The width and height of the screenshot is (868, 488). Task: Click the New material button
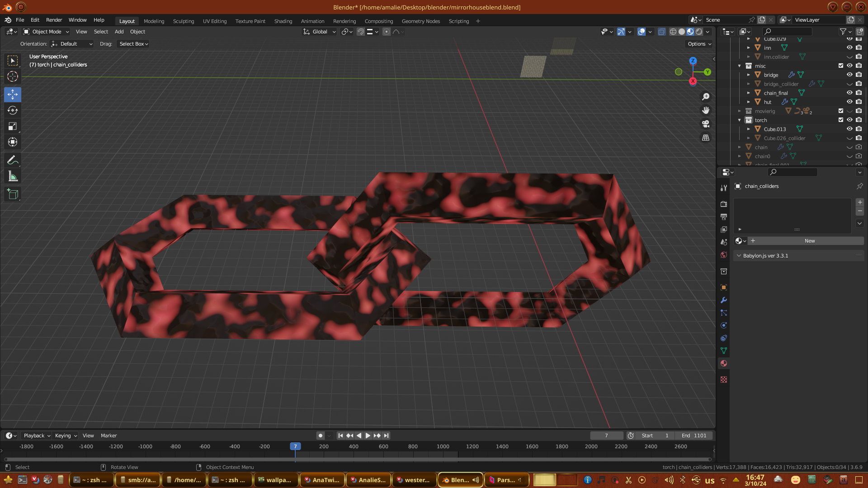809,241
